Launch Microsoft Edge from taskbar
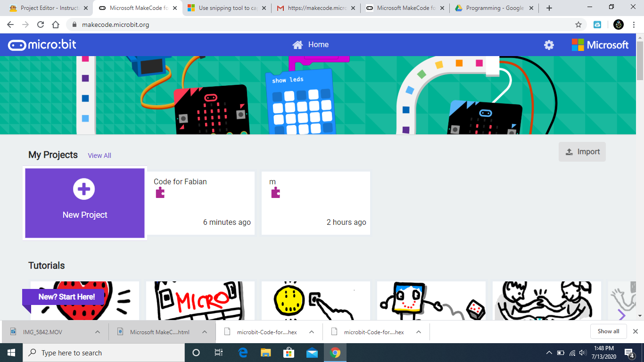The width and height of the screenshot is (644, 362). point(243,353)
